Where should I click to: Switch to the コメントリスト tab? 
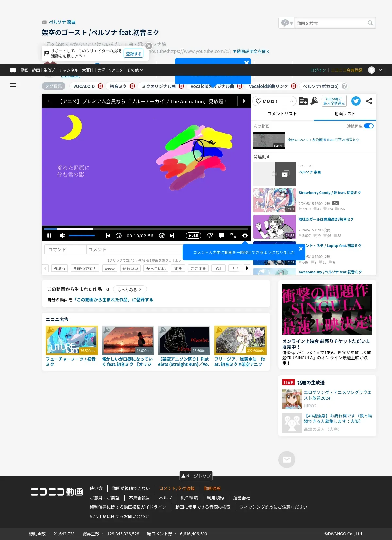pos(282,114)
